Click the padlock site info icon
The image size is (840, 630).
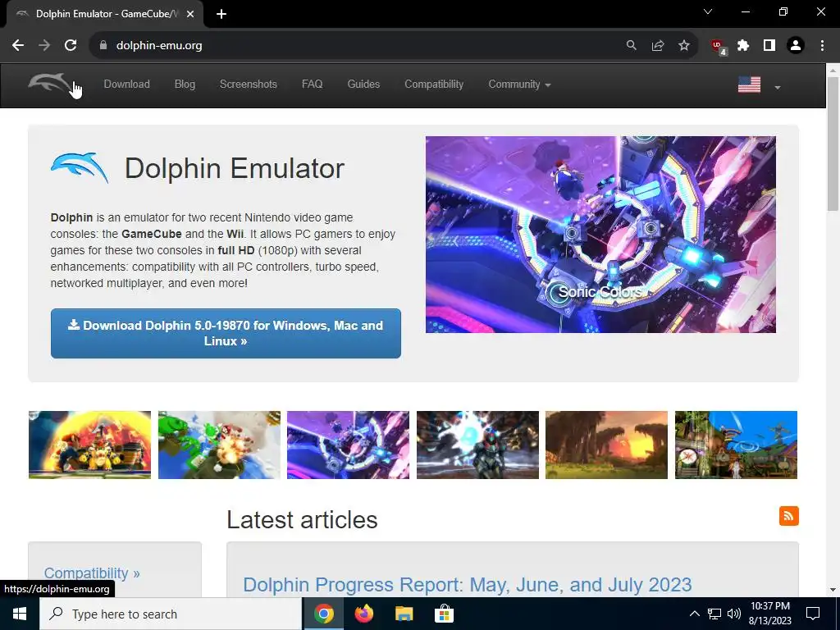click(103, 46)
